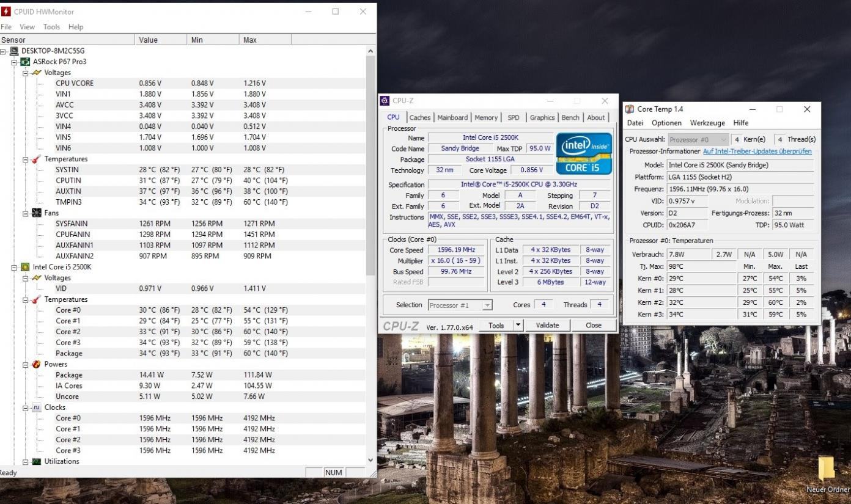Collapse the DESKTOP-8M2C5SG root node
The height and width of the screenshot is (504, 851).
[4, 51]
